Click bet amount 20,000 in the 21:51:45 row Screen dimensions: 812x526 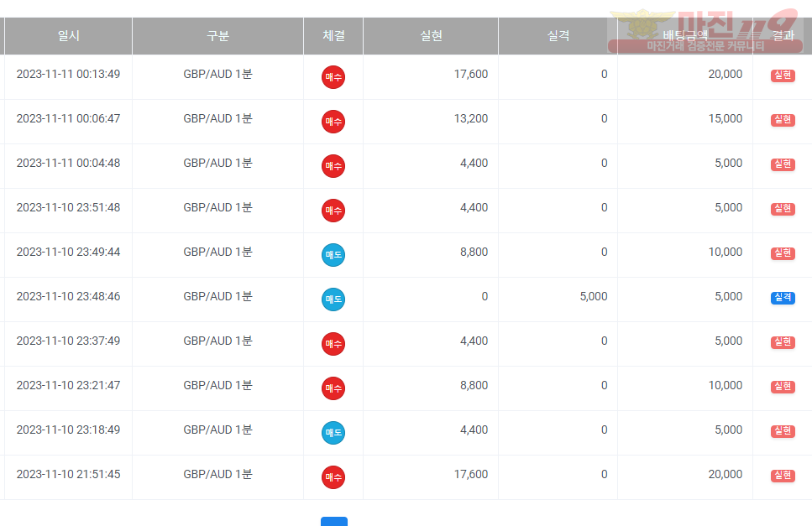(725, 474)
